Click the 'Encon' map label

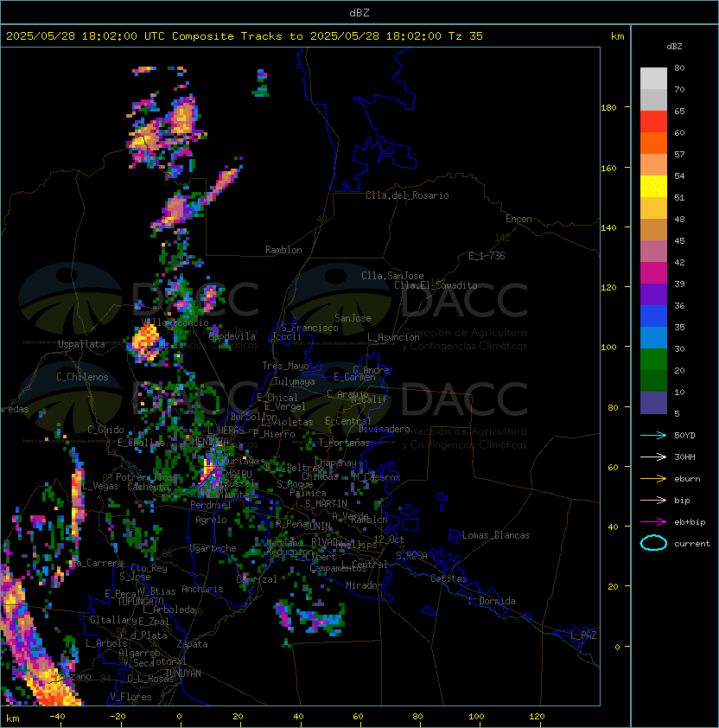(519, 219)
